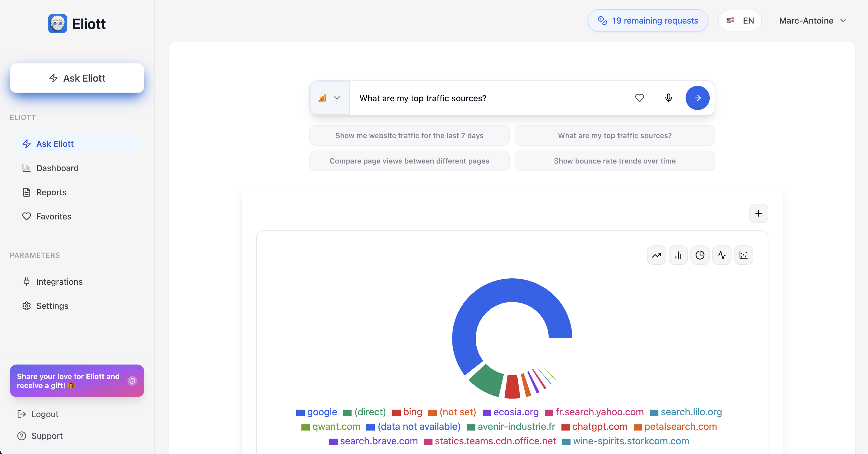This screenshot has height=454, width=868.
Task: Submit the question with the arrow button
Action: coord(697,98)
